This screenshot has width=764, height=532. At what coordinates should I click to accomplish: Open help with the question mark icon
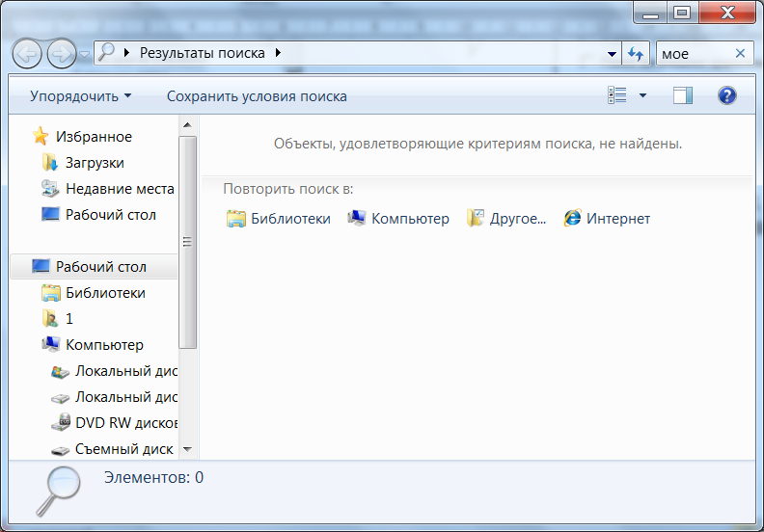point(726,95)
